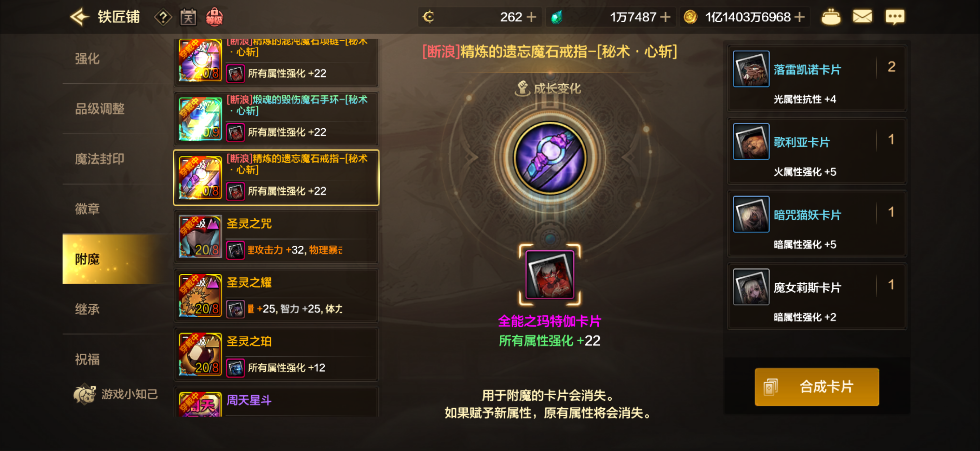
Task: Click the 全能之玛特伽卡片 card slot
Action: click(550, 275)
